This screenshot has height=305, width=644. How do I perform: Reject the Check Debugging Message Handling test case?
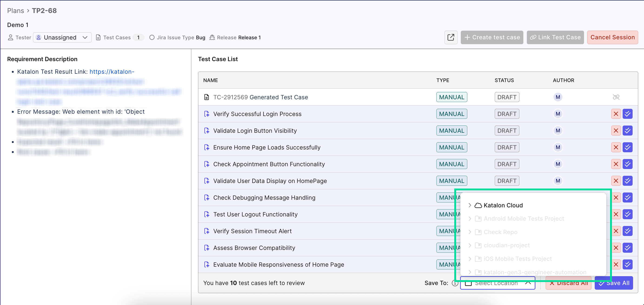tap(616, 198)
